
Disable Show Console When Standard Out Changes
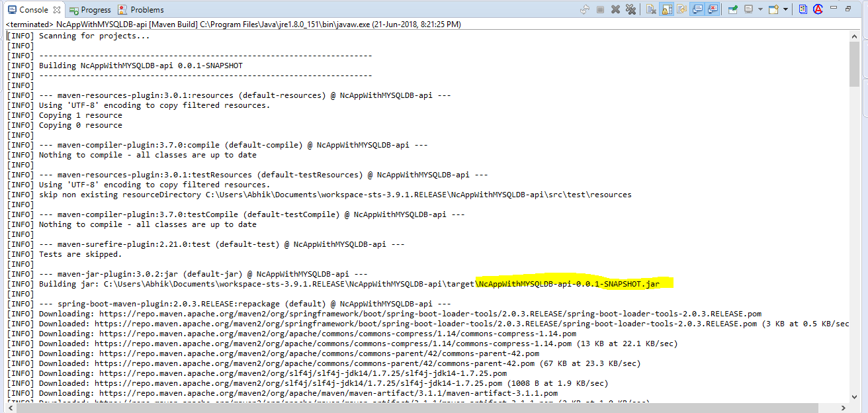[699, 9]
